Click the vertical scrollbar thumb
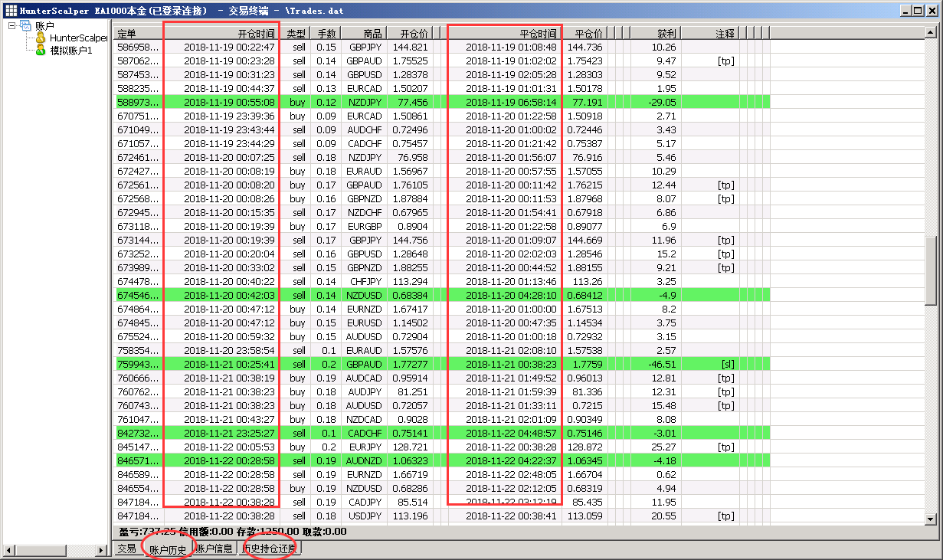 click(931, 270)
